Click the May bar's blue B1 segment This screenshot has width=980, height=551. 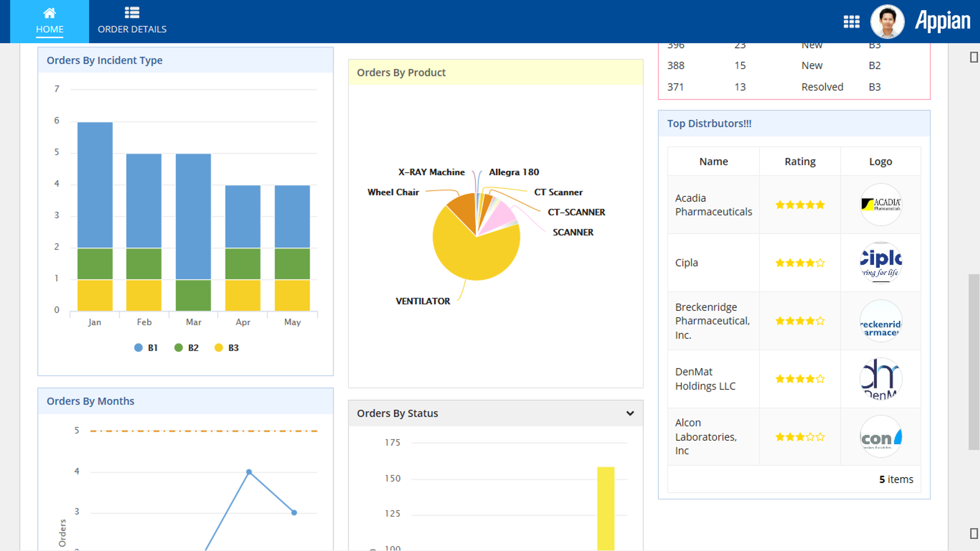[292, 216]
